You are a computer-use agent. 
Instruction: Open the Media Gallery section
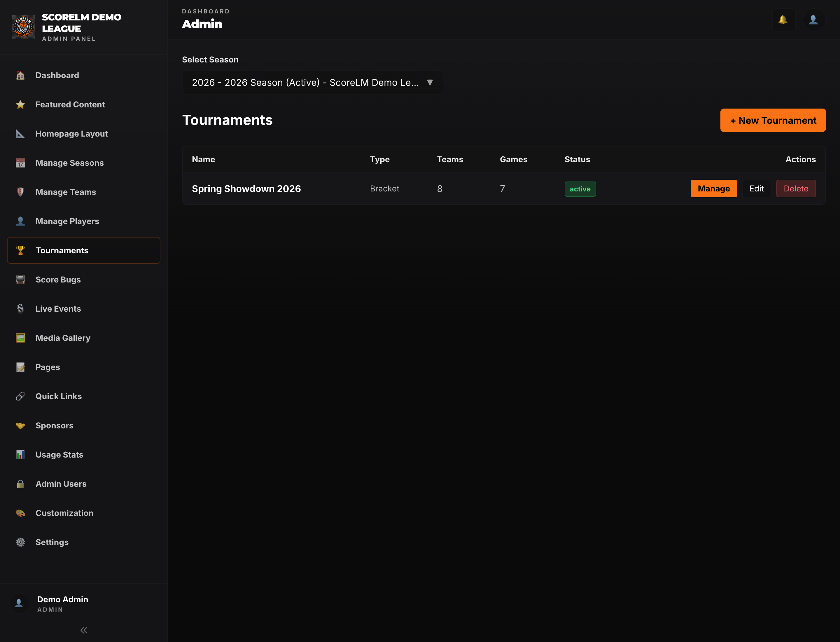point(84,338)
